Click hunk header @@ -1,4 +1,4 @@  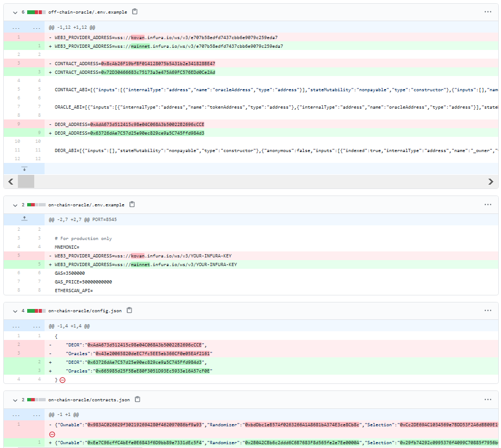(x=70, y=326)
